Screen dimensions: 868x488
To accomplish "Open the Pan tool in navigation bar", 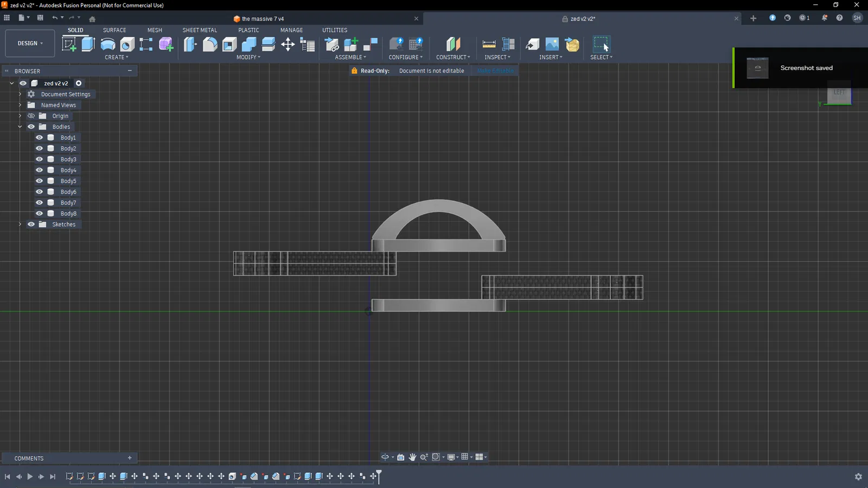I will point(412,457).
